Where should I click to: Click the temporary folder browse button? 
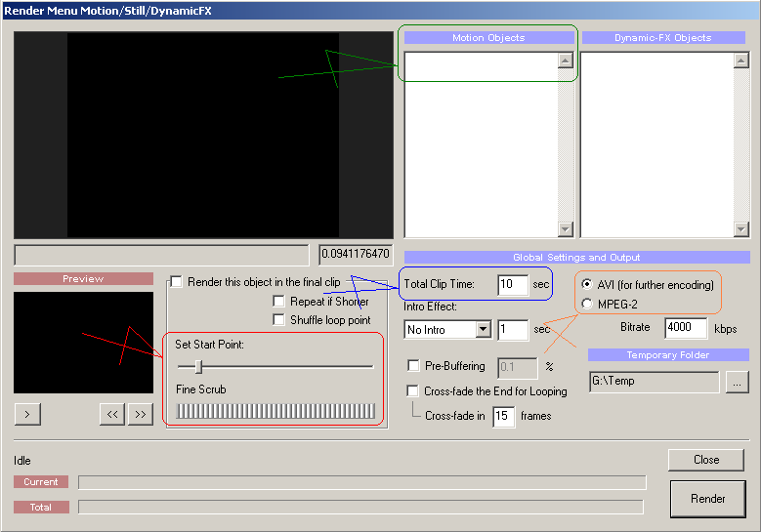738,383
